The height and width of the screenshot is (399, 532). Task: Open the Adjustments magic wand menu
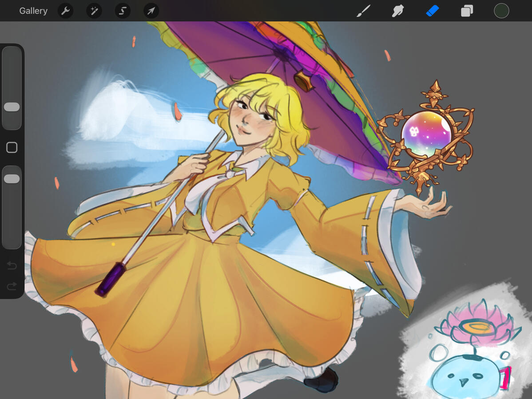[94, 11]
